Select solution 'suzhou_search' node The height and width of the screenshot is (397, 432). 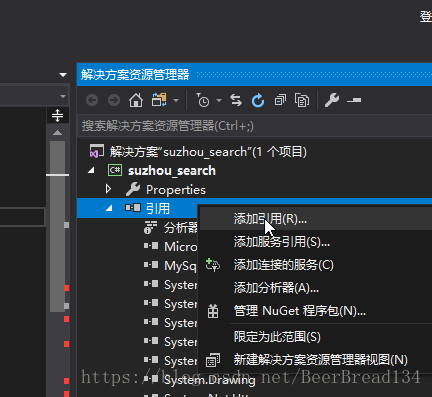point(208,152)
